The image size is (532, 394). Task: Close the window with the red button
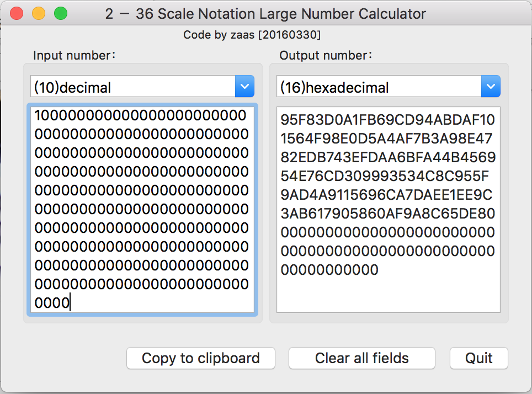(17, 13)
